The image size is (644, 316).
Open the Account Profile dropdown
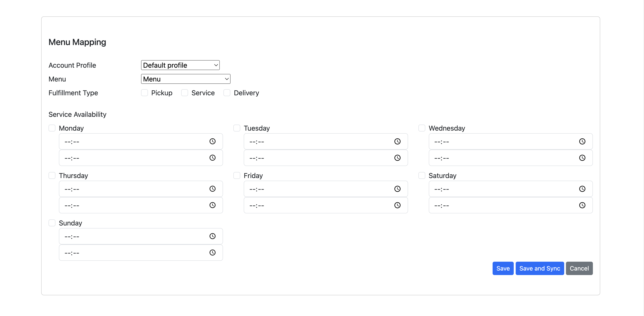180,65
